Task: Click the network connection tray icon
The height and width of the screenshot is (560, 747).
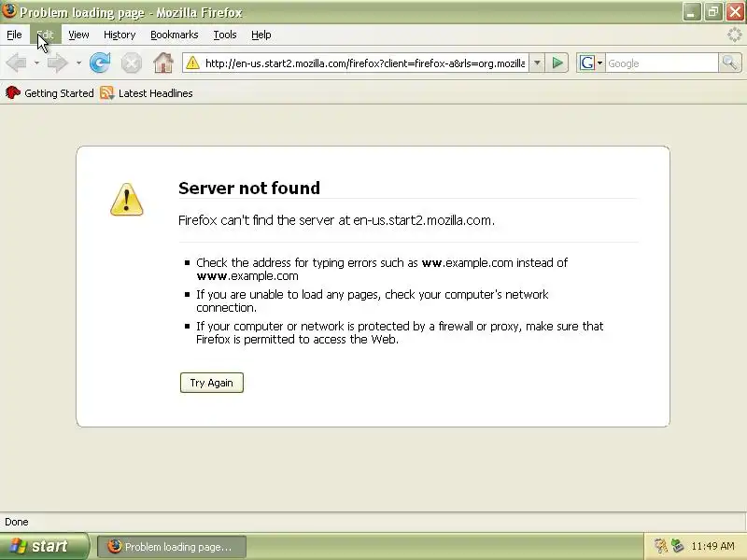Action: pos(677,546)
